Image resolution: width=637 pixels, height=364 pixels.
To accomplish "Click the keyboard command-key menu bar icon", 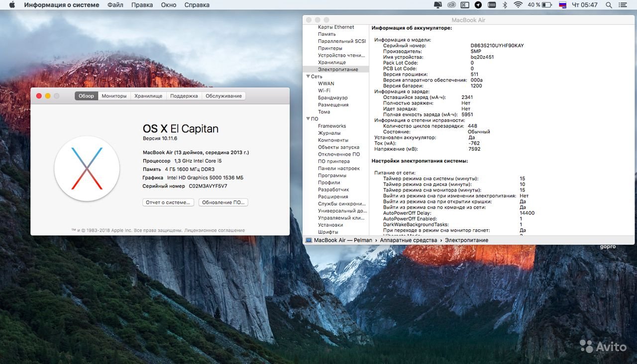I will (x=465, y=5).
